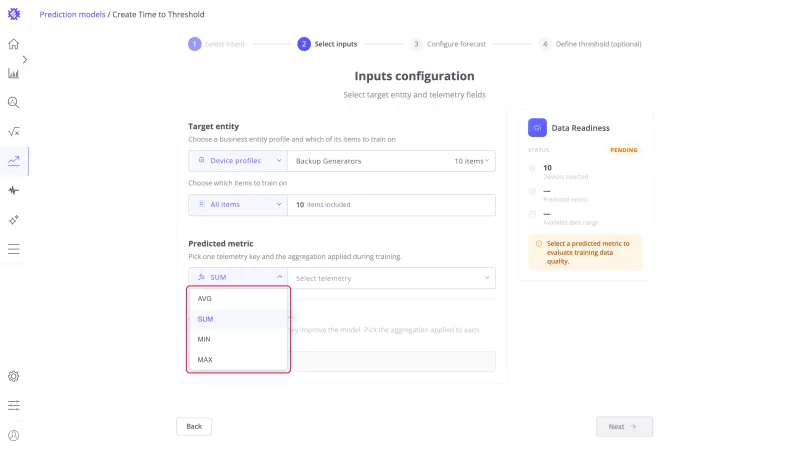Open the search analysis sidebar icon
800x450 pixels.
pyautogui.click(x=14, y=103)
